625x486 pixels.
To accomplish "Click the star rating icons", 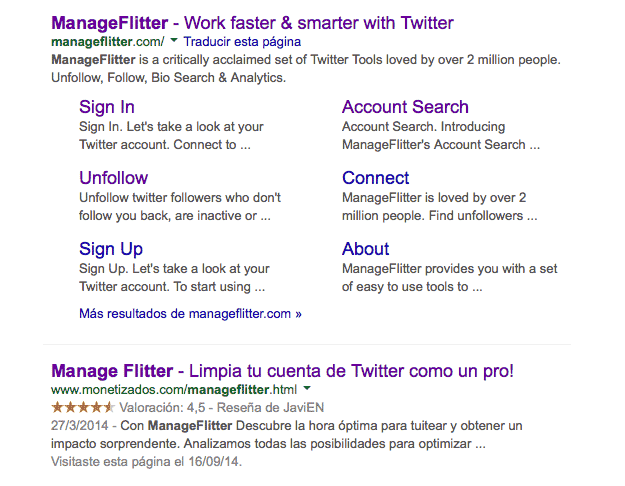I will click(83, 407).
